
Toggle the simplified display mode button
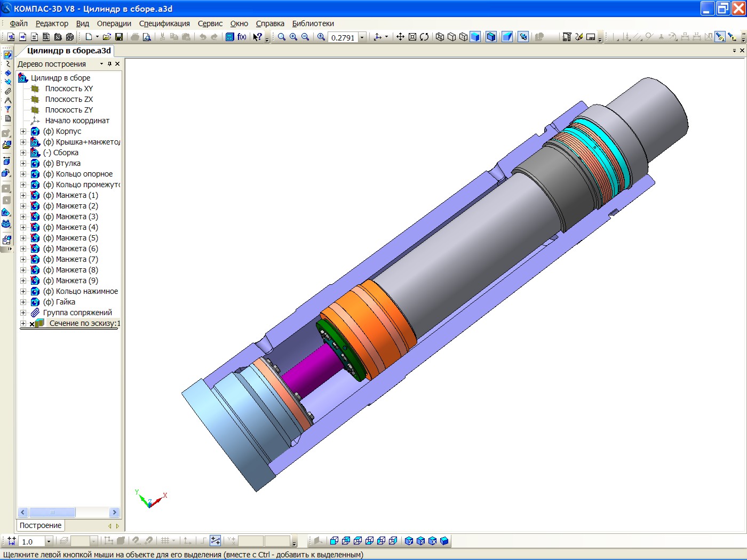523,37
